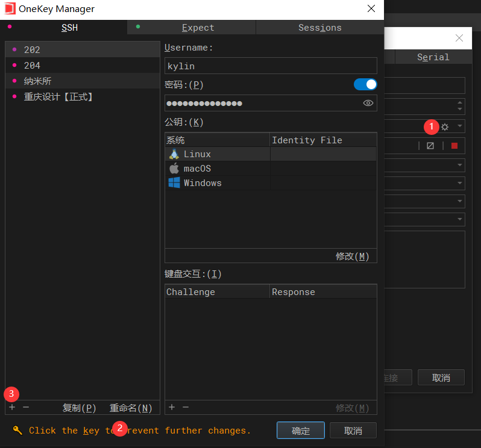The image size is (481, 448).
Task: Click the Username input field
Action: coord(270,66)
